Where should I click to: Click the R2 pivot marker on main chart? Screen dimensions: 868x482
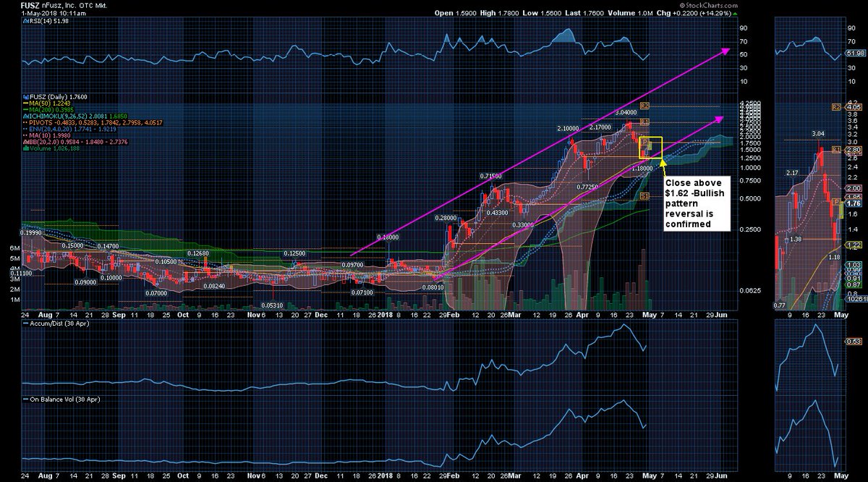(x=644, y=106)
